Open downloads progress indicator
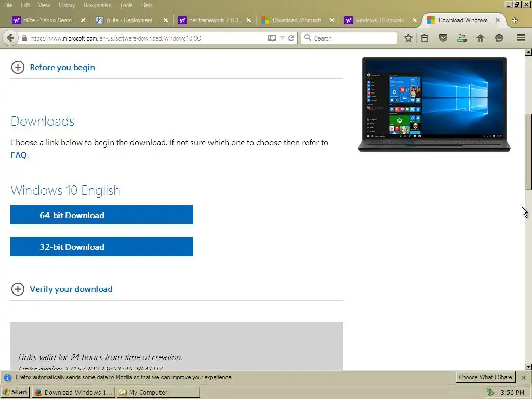The width and height of the screenshot is (532, 399). [462, 38]
